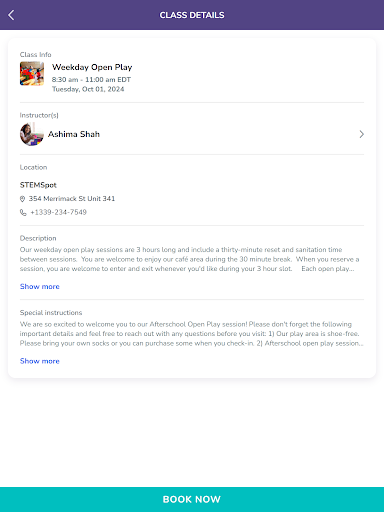The width and height of the screenshot is (384, 512).
Task: Expand Special instructions with Show more
Action: coord(40,361)
